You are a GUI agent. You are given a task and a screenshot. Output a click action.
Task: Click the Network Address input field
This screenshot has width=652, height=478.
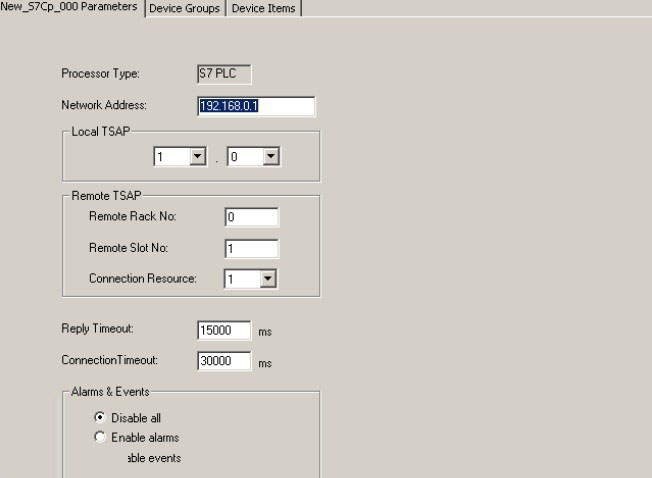click(256, 106)
